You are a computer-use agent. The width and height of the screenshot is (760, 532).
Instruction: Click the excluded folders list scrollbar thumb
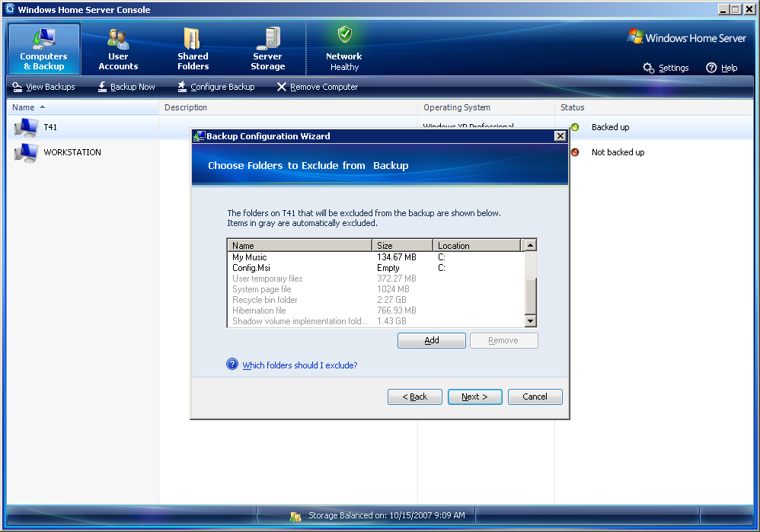pos(531,297)
